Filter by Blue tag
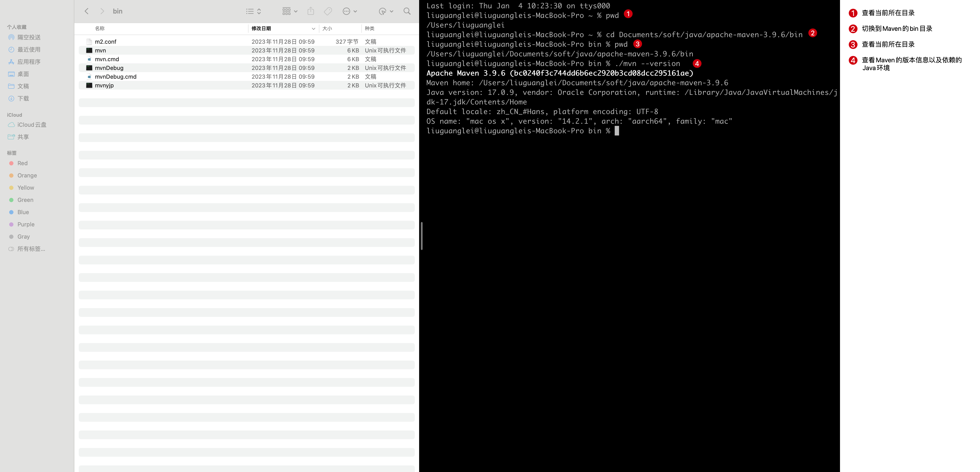 [19, 212]
